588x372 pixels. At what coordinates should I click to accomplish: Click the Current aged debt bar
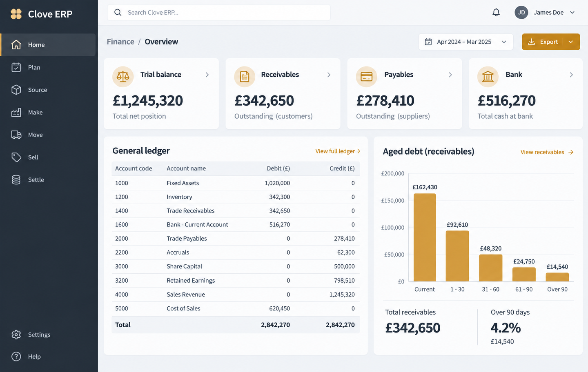tap(425, 237)
